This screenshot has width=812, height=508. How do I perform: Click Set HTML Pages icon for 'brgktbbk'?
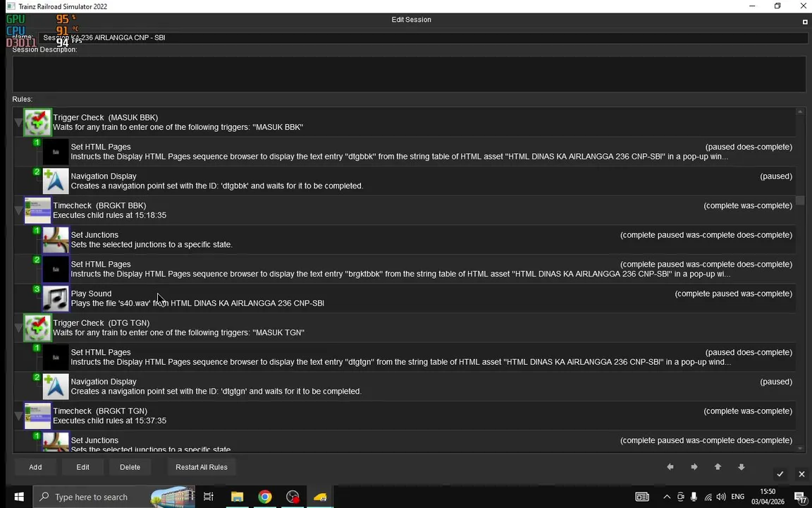tap(56, 269)
